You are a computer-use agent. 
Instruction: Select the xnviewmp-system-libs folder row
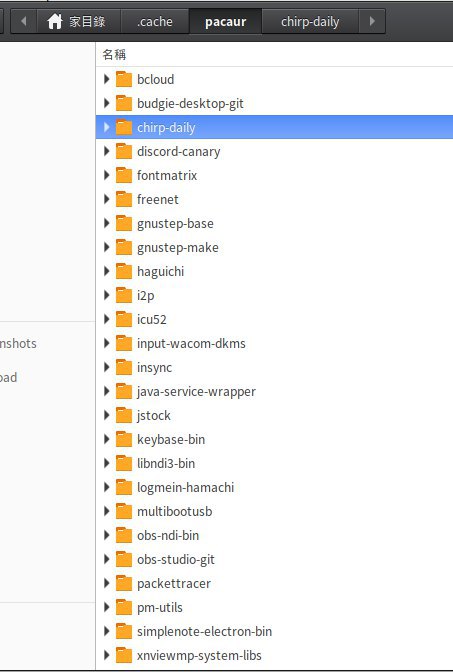274,655
